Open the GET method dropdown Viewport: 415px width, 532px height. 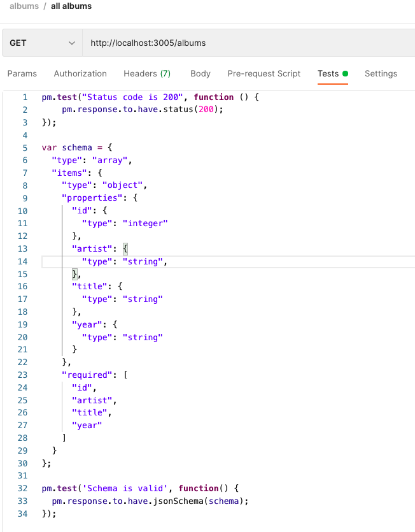(42, 43)
